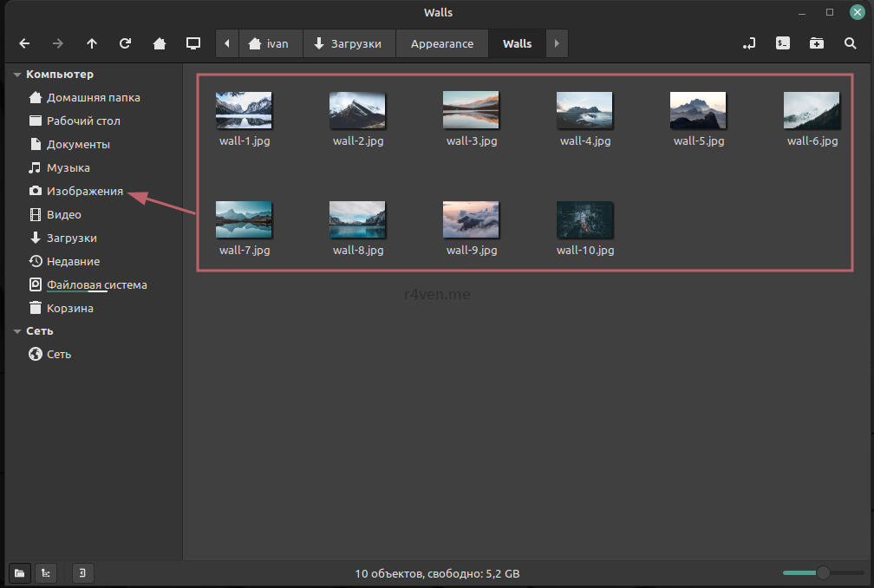The width and height of the screenshot is (874, 588).
Task: Open the home folder from toolbar
Action: [160, 43]
